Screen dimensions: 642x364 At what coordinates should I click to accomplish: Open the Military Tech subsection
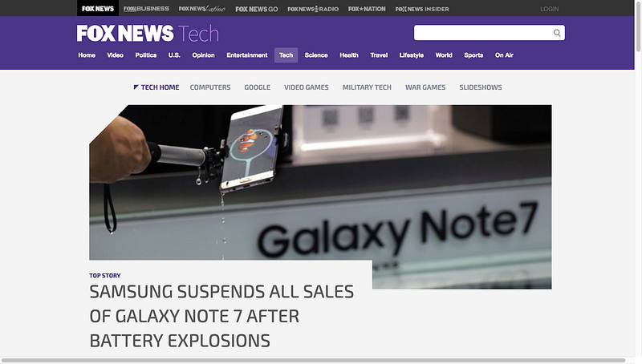(367, 87)
